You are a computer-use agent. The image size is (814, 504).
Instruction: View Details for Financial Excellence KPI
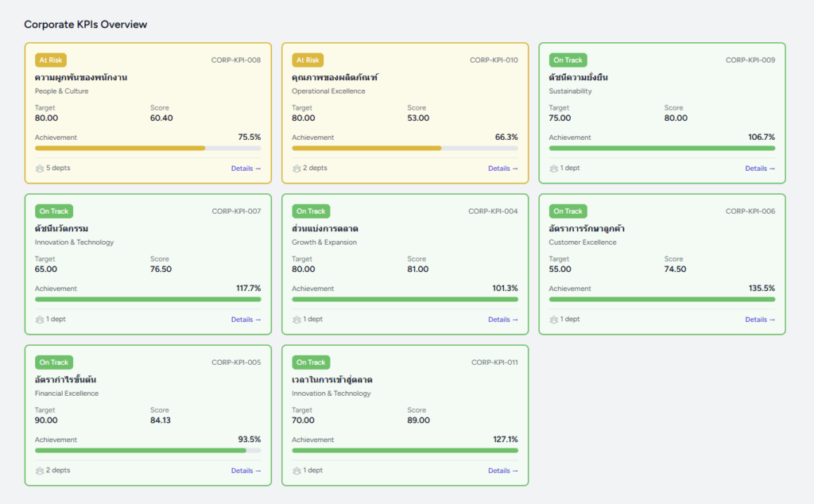[246, 471]
